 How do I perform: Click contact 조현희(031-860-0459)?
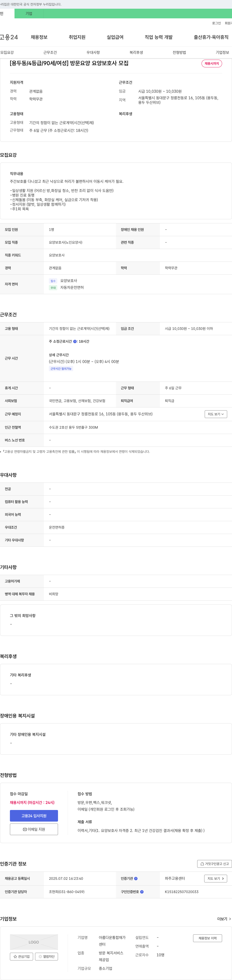tap(67, 892)
